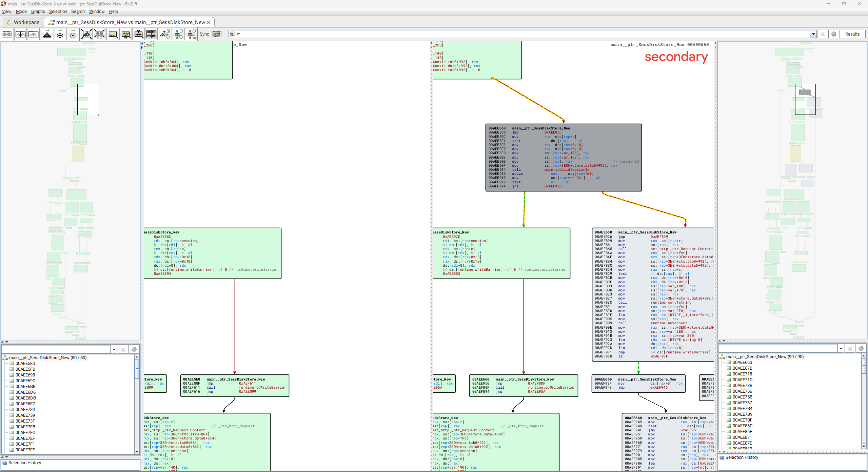The height and width of the screenshot is (472, 868).
Task: Click the Results button
Action: (852, 34)
